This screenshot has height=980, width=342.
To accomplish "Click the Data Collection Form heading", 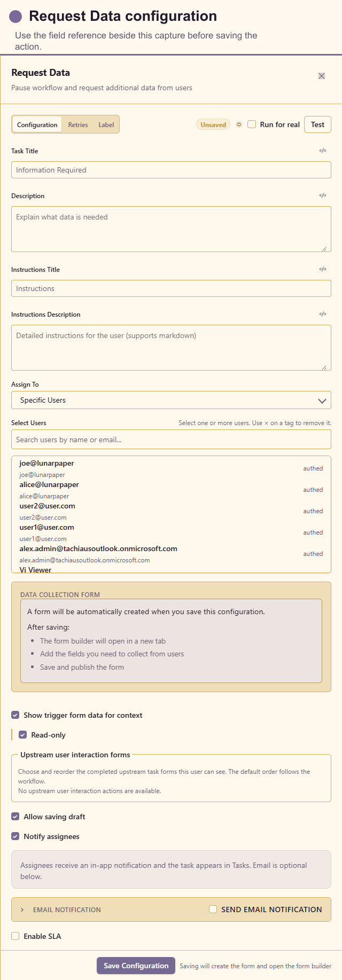I will [x=60, y=594].
